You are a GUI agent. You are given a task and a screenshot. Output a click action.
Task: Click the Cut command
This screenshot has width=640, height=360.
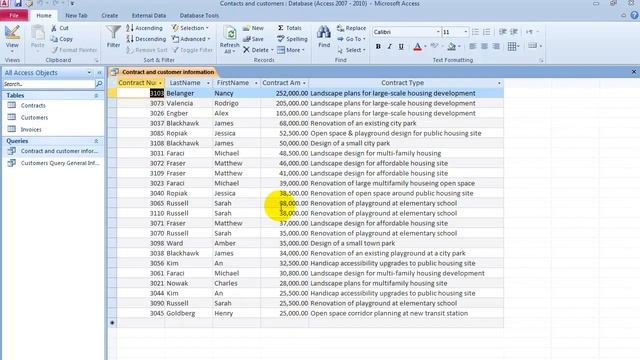click(60, 28)
